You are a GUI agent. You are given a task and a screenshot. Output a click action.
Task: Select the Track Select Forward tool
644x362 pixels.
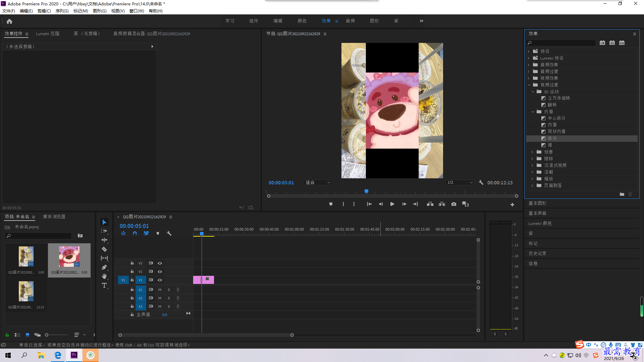104,231
